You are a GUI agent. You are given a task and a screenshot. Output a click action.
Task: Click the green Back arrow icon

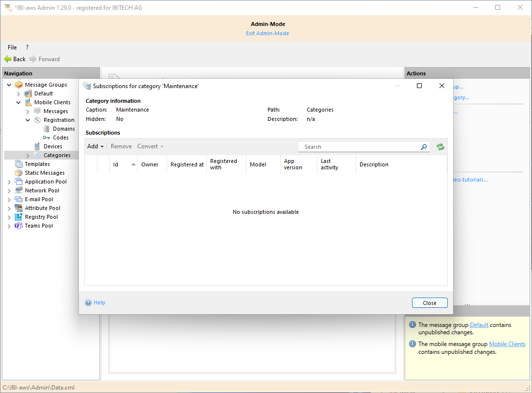pyautogui.click(x=8, y=59)
